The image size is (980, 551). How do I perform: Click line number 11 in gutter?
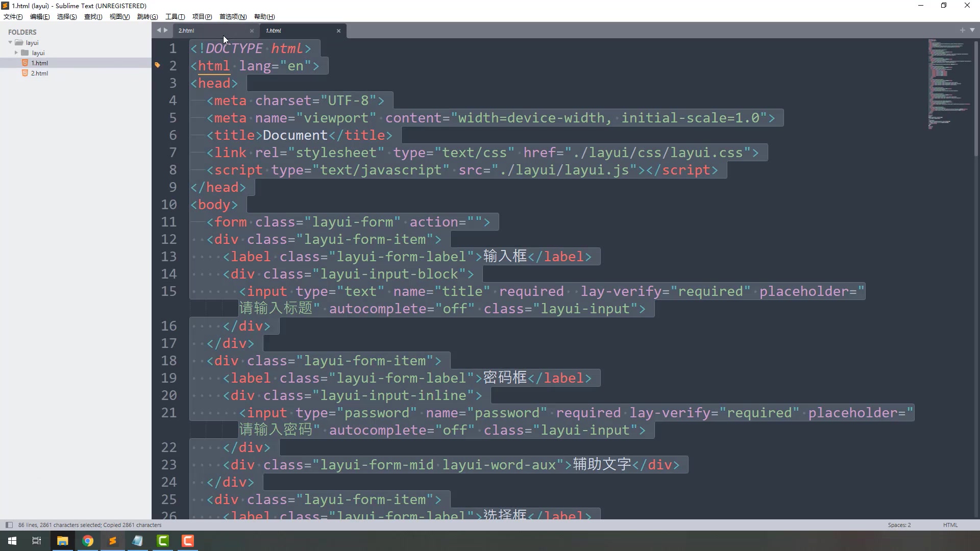(x=169, y=222)
